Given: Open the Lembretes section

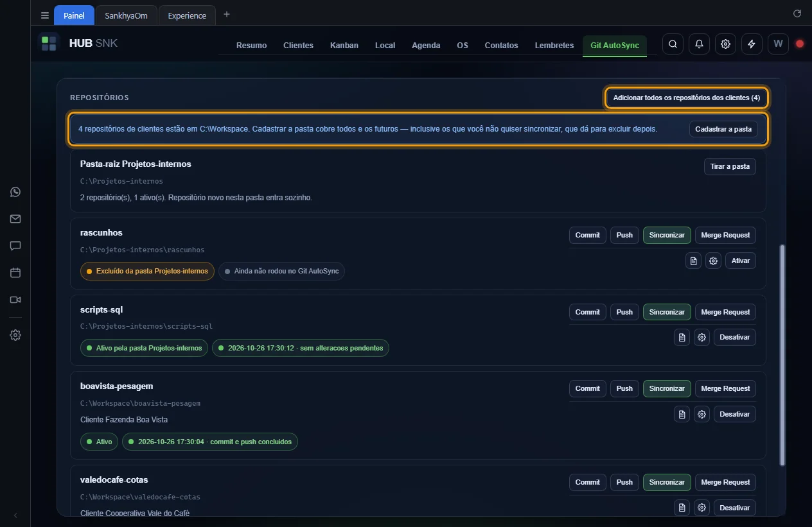Looking at the screenshot, I should click(554, 46).
